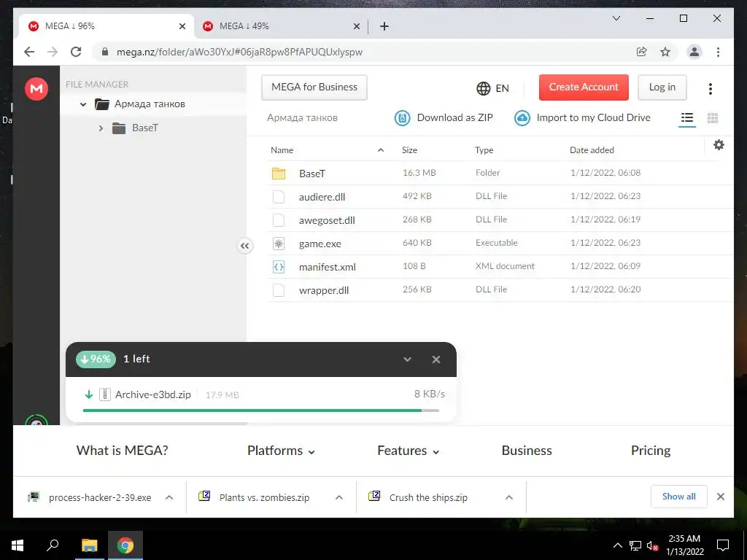Open Windows taskbar search
747x560 pixels.
[53, 545]
